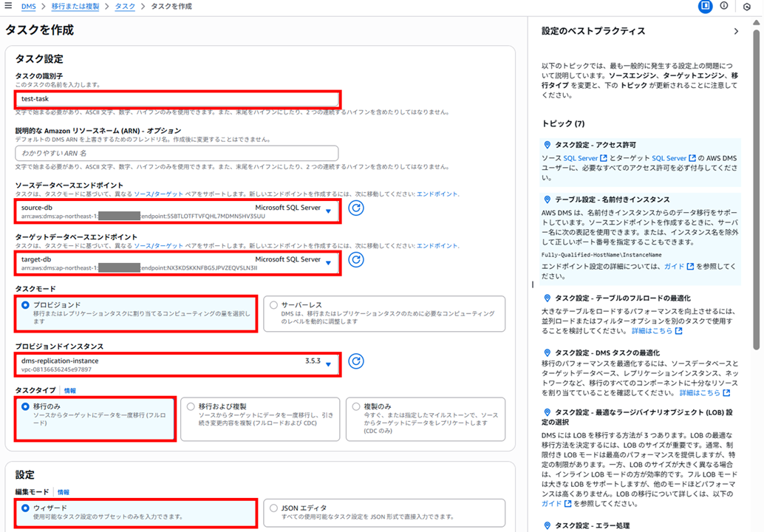Click the page vertical scrollbar
Screen dimensions: 764x532
(x=756, y=190)
